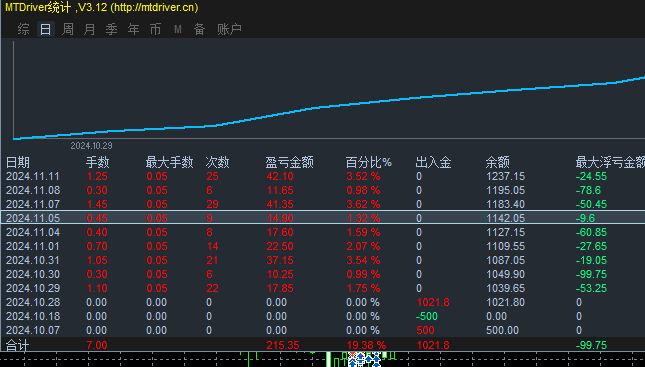Select the 2024.10.07 date row

323,330
